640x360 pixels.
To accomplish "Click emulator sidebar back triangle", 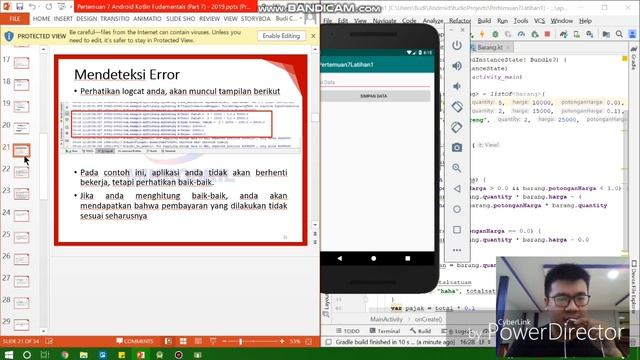I will pos(457,189).
